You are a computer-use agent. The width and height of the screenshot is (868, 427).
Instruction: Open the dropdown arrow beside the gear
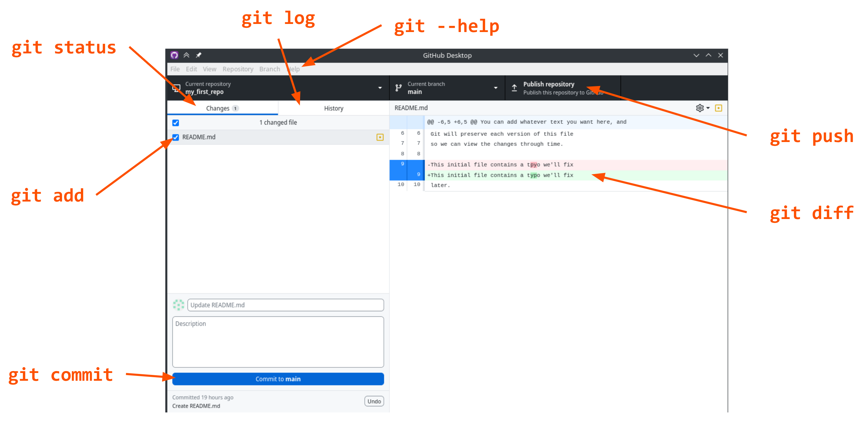coord(708,108)
